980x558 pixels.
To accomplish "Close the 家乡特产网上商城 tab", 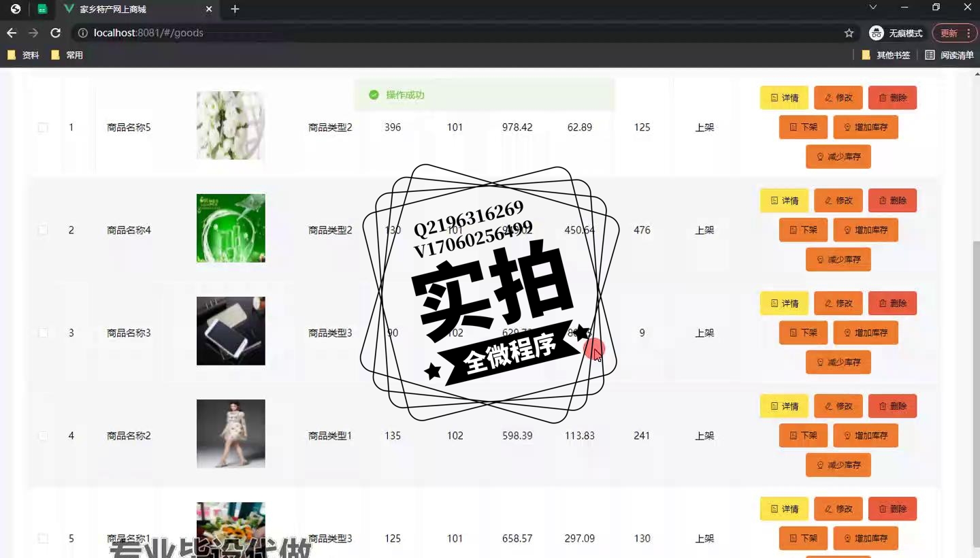I will tap(209, 9).
